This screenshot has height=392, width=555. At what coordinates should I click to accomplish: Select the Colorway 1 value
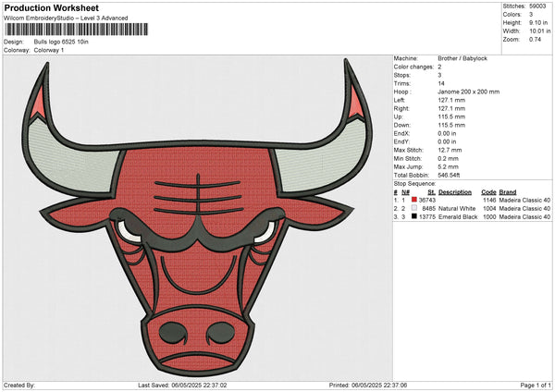tap(49, 50)
